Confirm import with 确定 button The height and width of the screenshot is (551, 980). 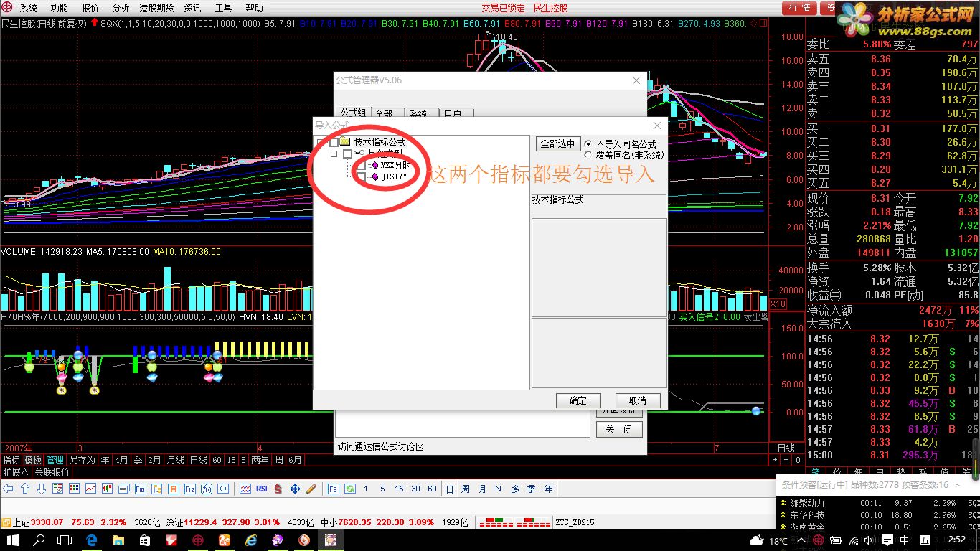pos(578,400)
